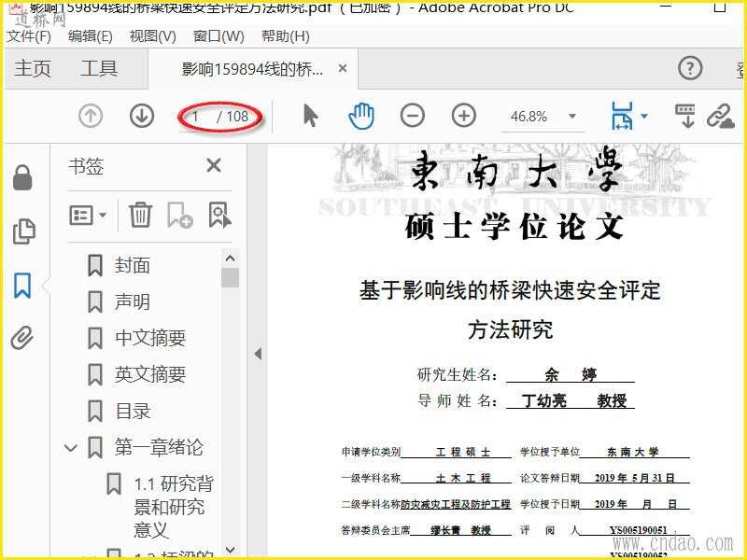Open 文件(F) menu
This screenshot has height=560, width=747.
[x=29, y=36]
